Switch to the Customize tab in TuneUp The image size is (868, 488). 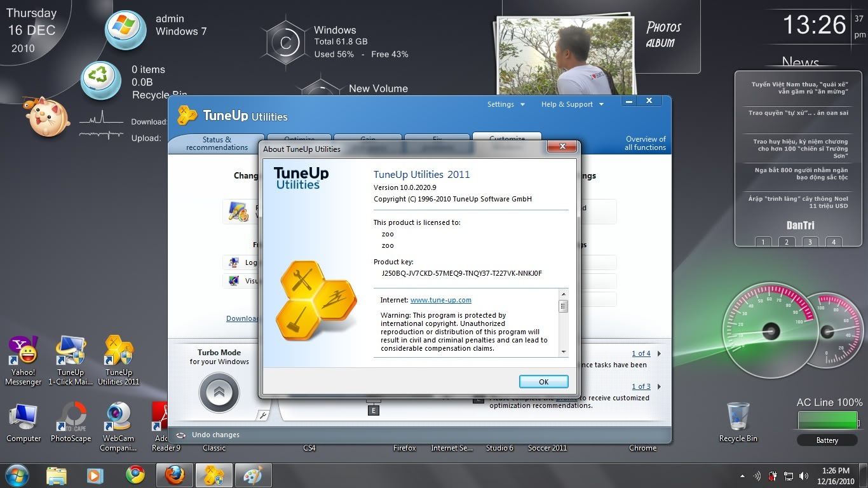(x=507, y=137)
